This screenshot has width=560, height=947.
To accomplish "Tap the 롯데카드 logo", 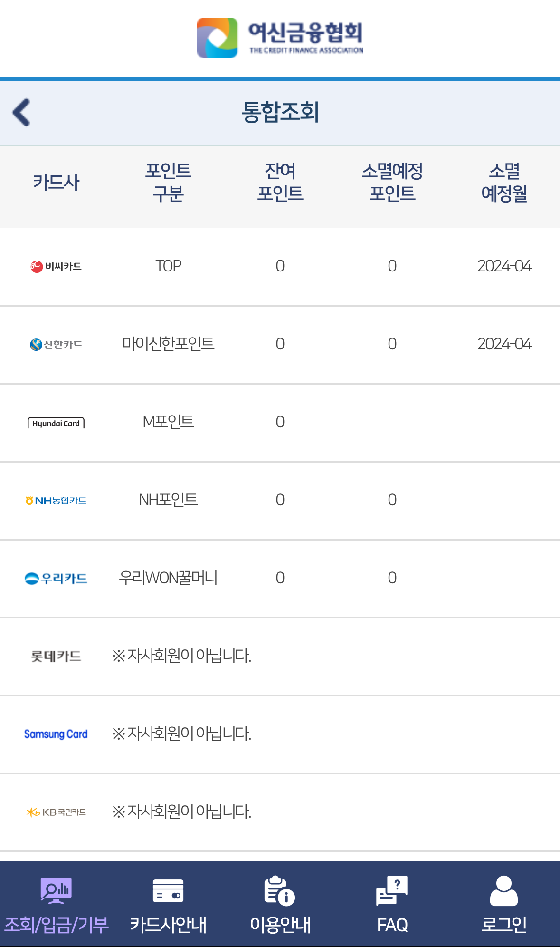I will pos(56,656).
